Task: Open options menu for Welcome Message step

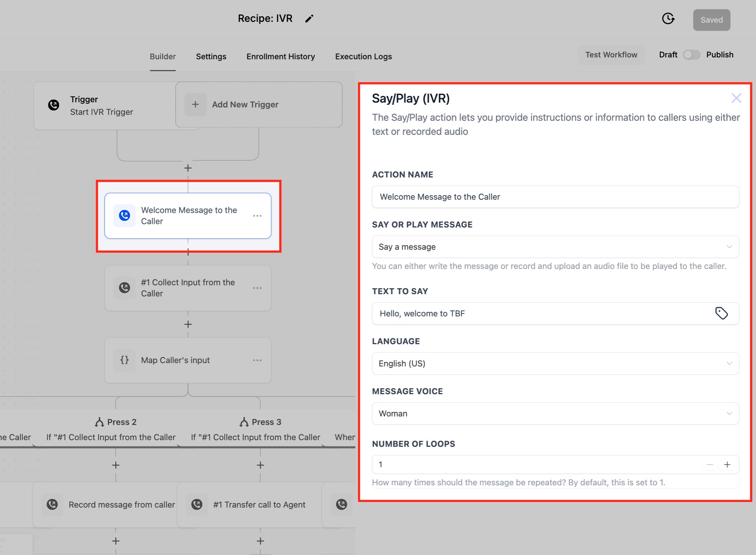Action: click(257, 216)
